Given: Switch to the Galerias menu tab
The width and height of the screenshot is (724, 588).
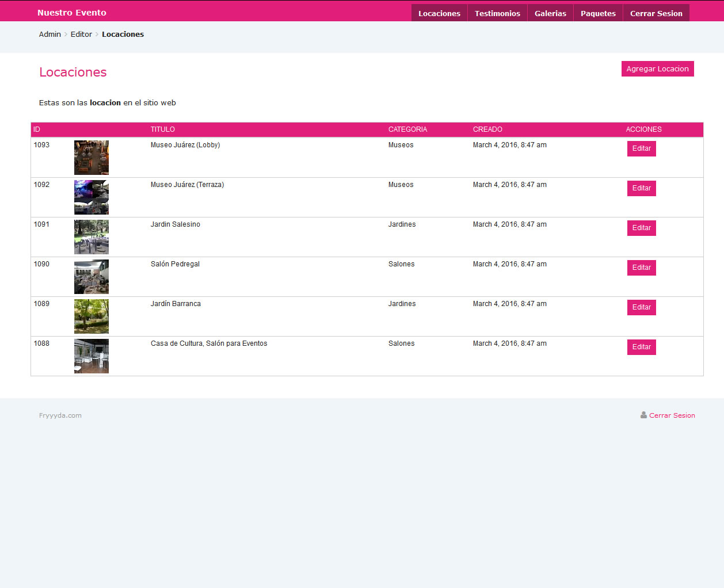Looking at the screenshot, I should 550,13.
